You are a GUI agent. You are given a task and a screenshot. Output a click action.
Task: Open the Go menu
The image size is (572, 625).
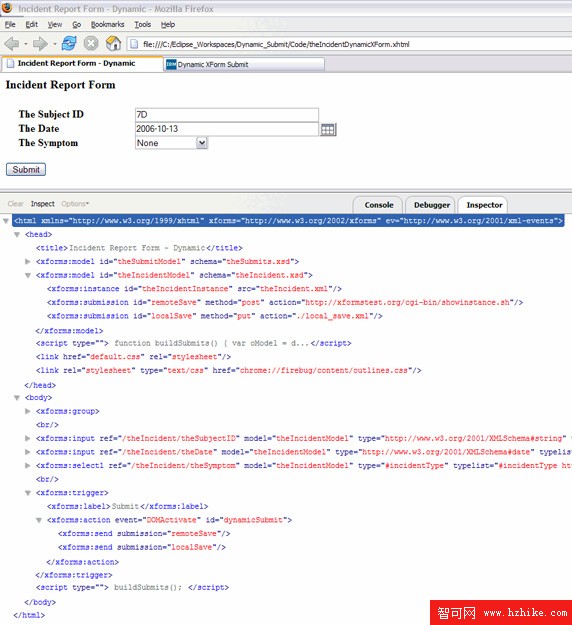click(77, 25)
